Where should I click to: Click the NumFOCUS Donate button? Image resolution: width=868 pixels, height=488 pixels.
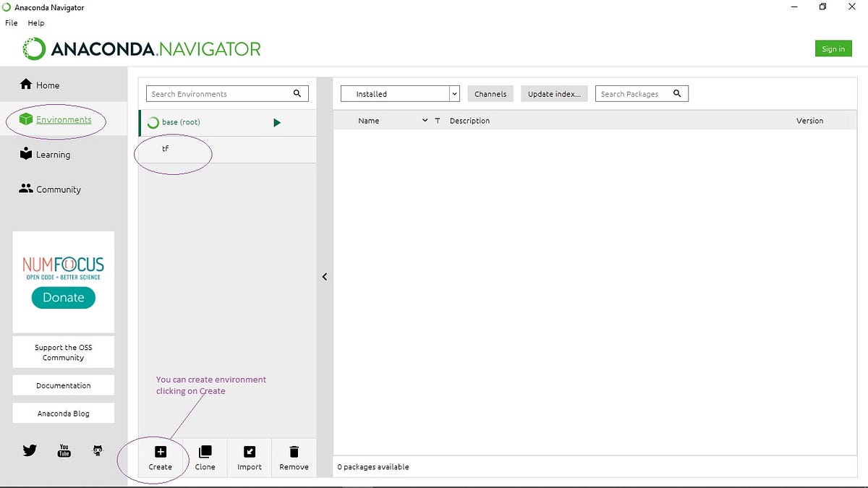pos(64,297)
